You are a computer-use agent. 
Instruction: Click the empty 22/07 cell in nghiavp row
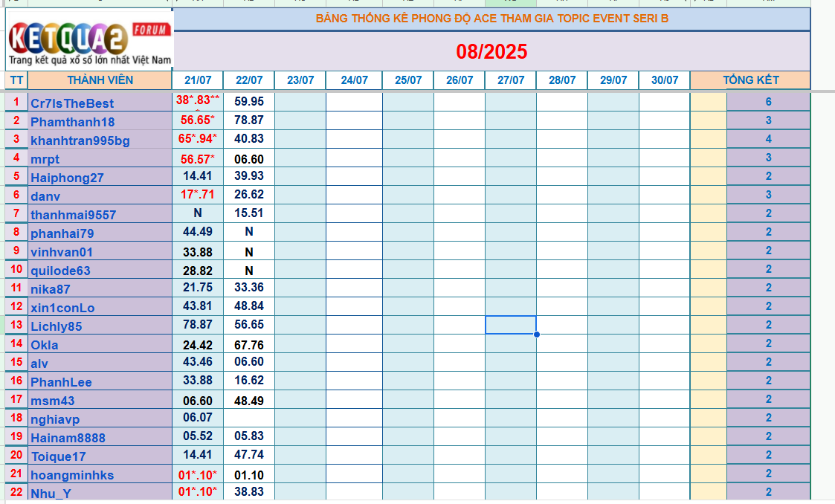point(248,418)
